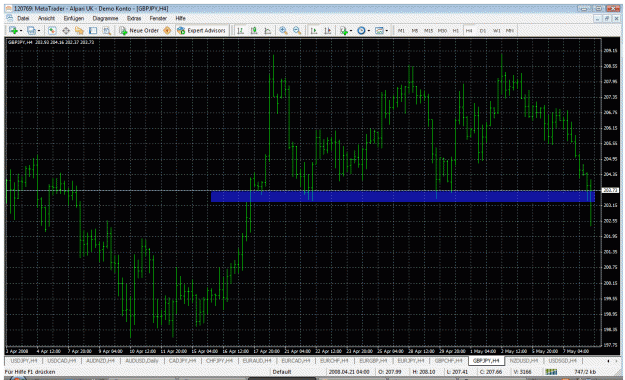This screenshot has width=625, height=380.
Task: Open the Datei menu
Action: [23, 18]
